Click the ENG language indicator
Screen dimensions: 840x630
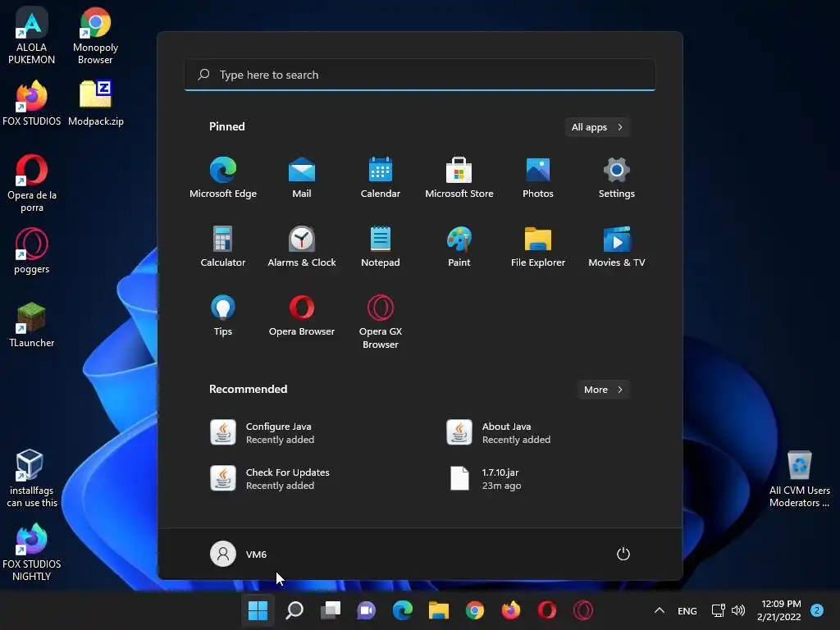687,610
